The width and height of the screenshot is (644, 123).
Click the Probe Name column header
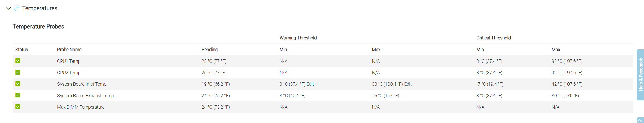[69, 50]
